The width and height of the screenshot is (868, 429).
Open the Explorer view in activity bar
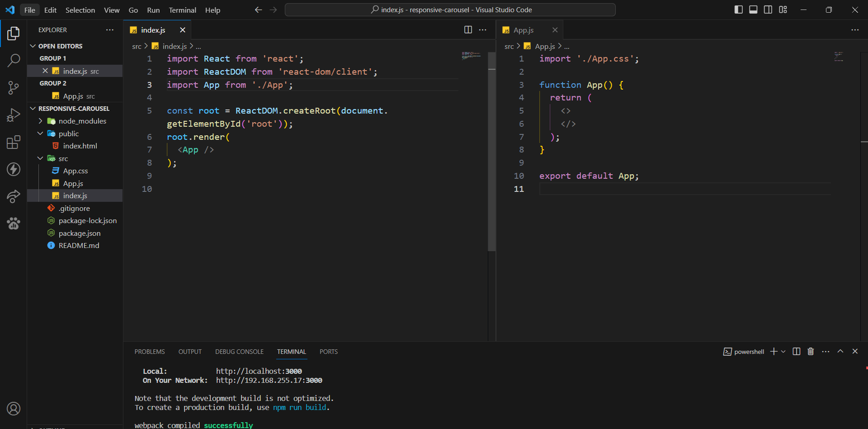[x=14, y=33]
